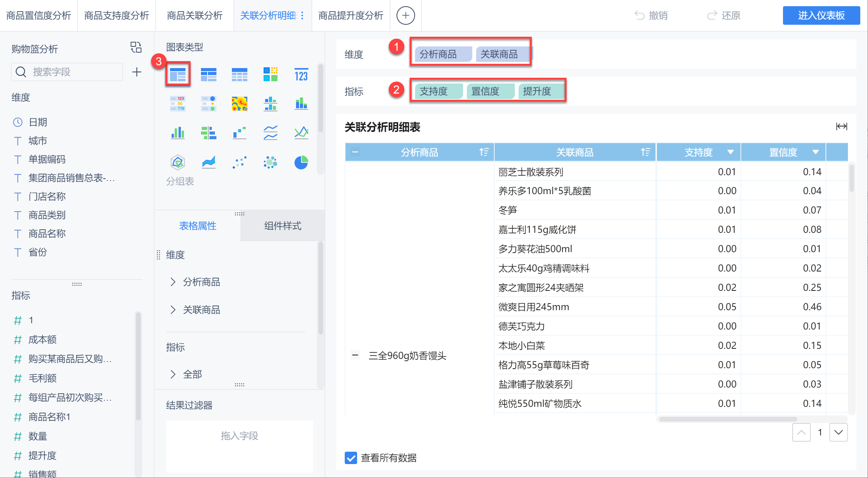The width and height of the screenshot is (868, 478).
Task: Open the 商品提升度分析 tab
Action: [x=351, y=15]
